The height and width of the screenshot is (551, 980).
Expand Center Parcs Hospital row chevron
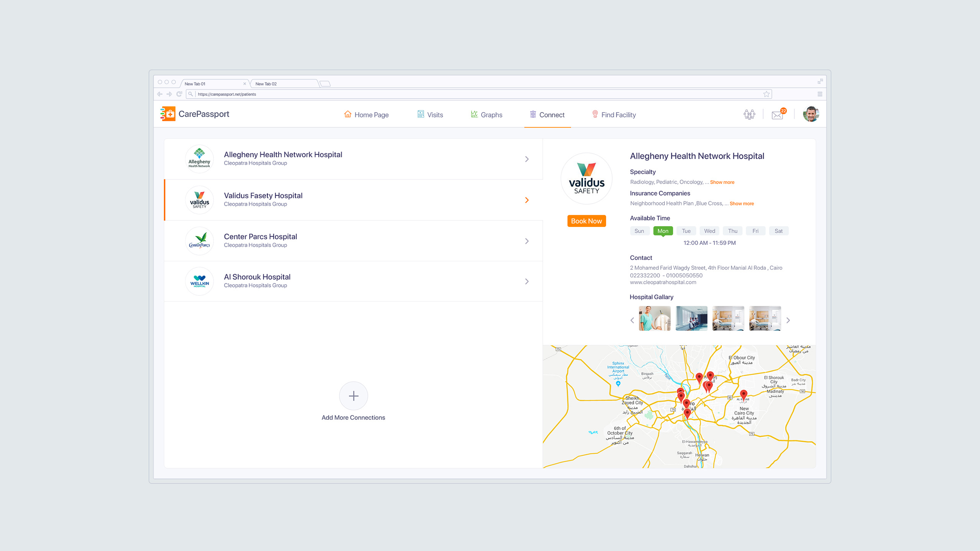tap(527, 241)
